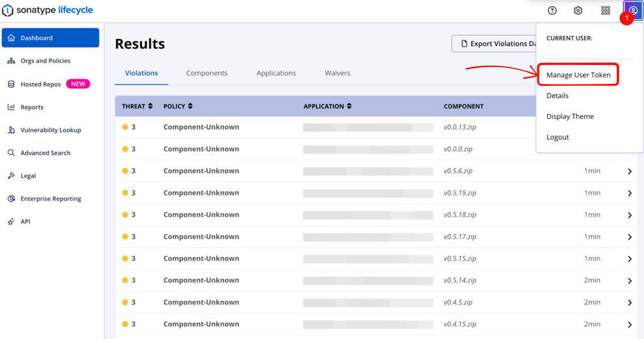Viewport: 644px width, 339px height.
Task: Click component v0.5.19.zip
Action: click(460, 193)
